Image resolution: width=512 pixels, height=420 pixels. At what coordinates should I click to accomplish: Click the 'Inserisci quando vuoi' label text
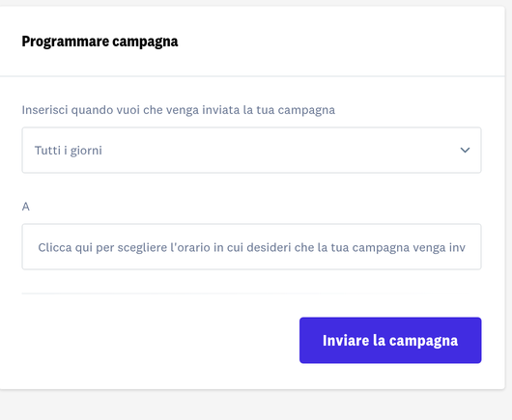(179, 110)
